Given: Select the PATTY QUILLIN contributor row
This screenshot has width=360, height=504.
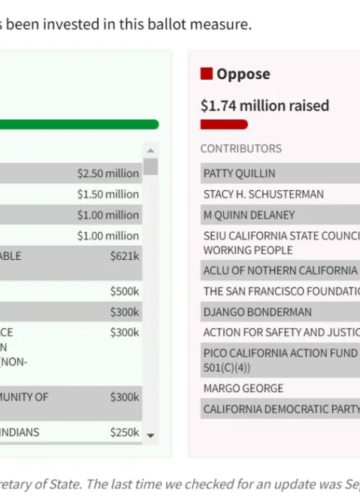Looking at the screenshot, I should [x=280, y=173].
